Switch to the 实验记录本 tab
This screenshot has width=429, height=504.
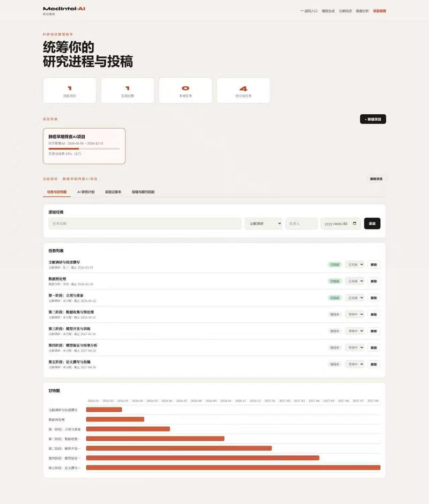113,192
